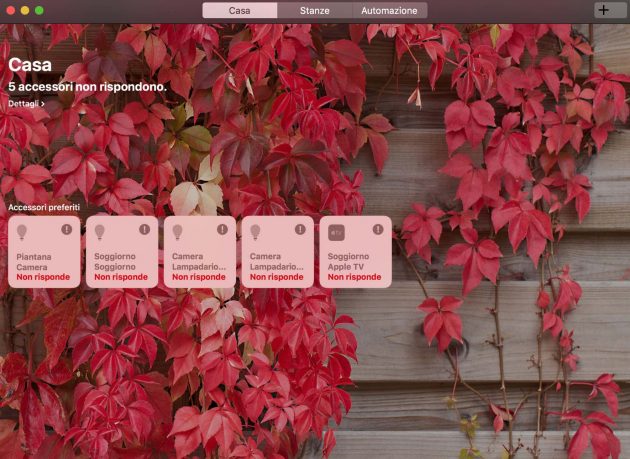The width and height of the screenshot is (630, 459).
Task: Click the "Piantana" tile name text
Action: point(34,257)
